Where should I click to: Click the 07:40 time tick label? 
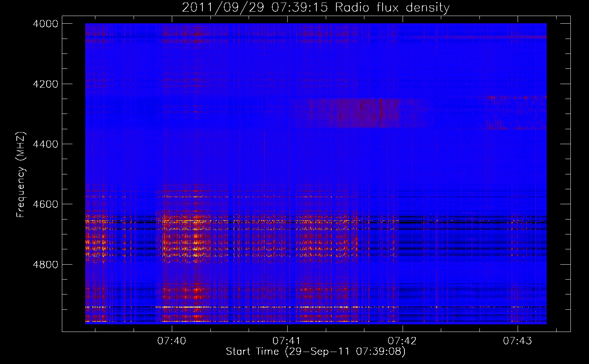171,341
